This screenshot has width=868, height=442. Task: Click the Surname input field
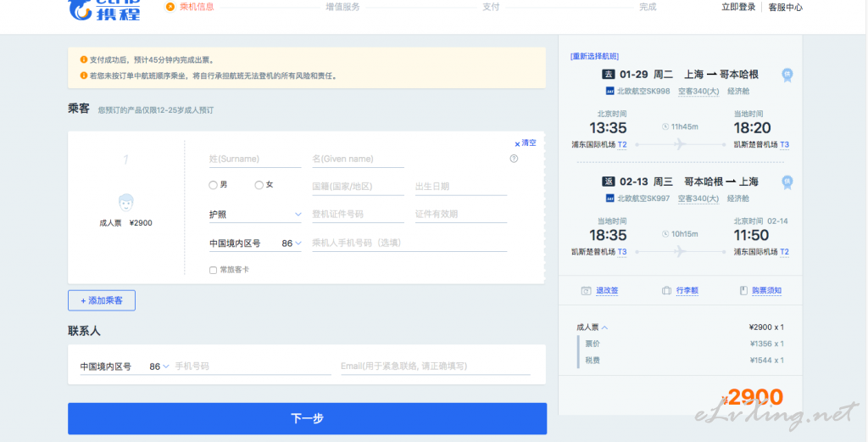click(255, 159)
